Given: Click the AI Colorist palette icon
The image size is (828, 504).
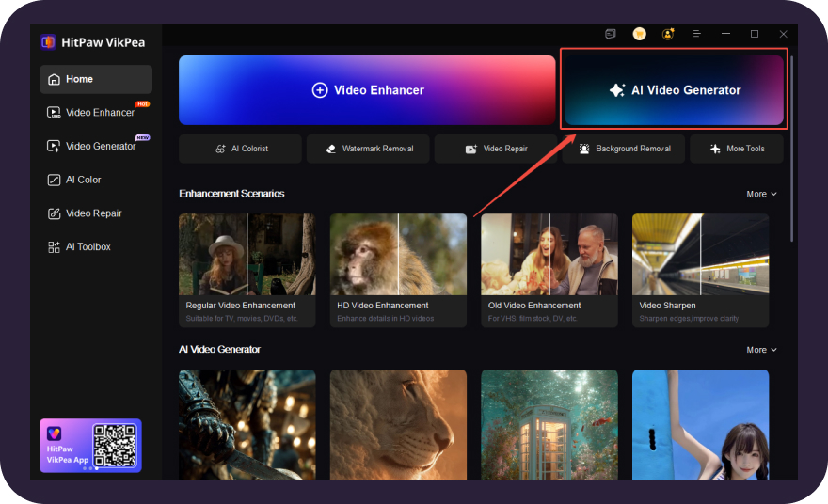Looking at the screenshot, I should click(x=220, y=149).
